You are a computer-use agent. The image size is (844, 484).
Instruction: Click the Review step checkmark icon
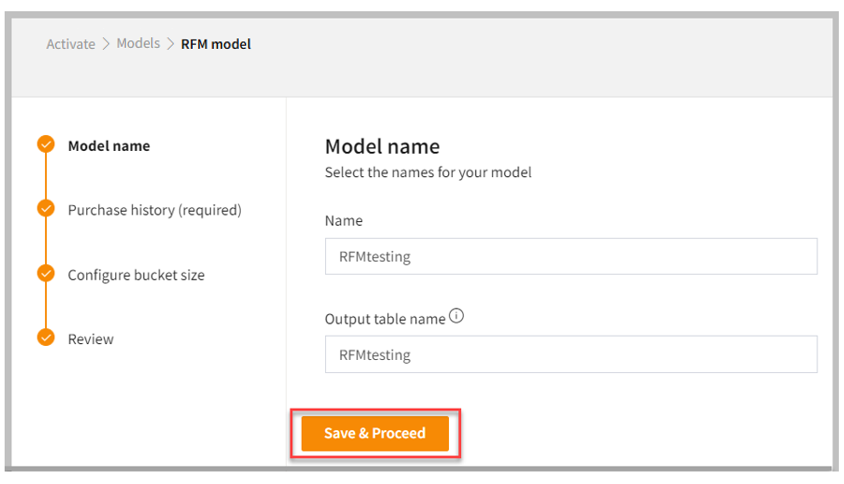point(46,337)
